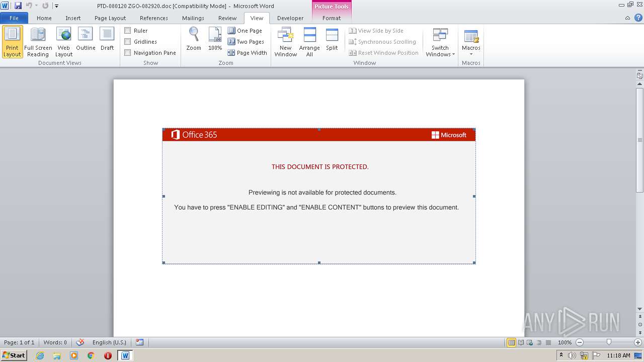The image size is (644, 362).
Task: Open the Windows Start menu
Action: click(x=14, y=355)
